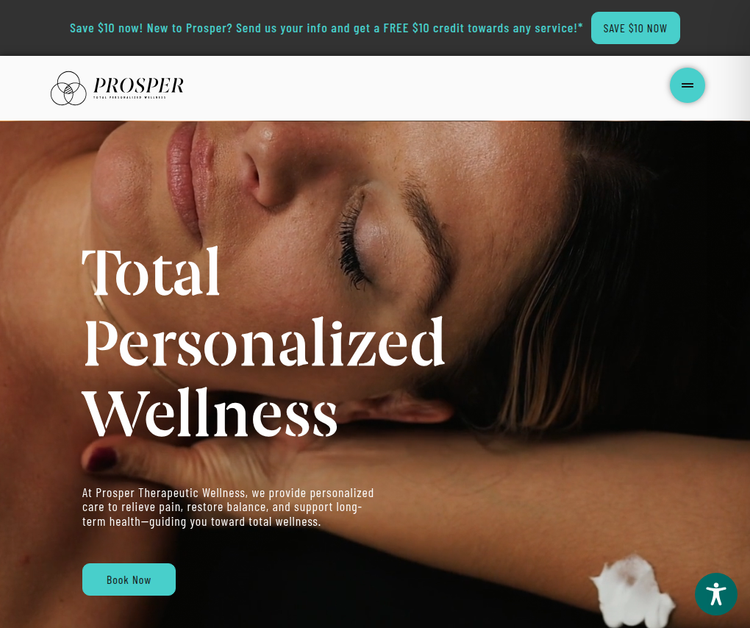Open the hamburger navigation menu

point(687,85)
